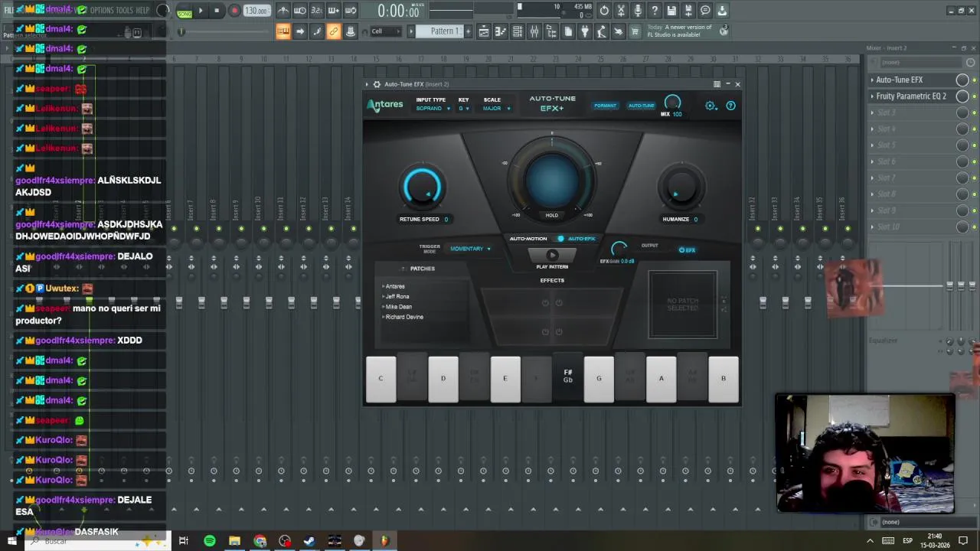This screenshot has height=551, width=980.
Task: Open the shopping cart content library icon
Action: (x=634, y=31)
